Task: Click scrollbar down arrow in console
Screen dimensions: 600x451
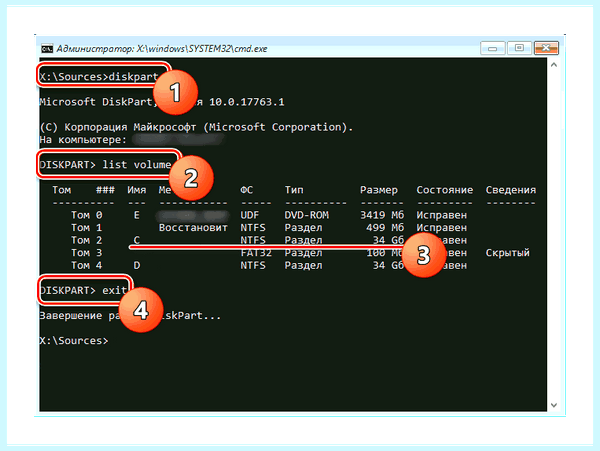Action: pyautogui.click(x=554, y=405)
